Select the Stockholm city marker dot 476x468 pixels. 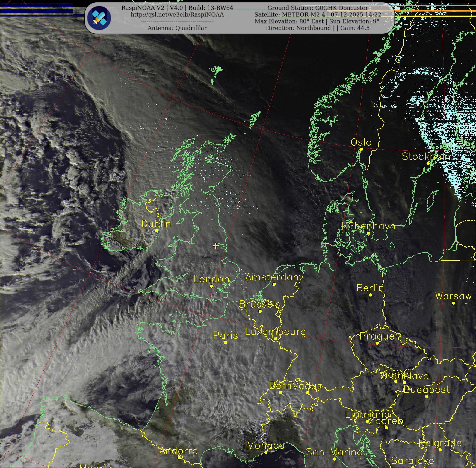(428, 163)
